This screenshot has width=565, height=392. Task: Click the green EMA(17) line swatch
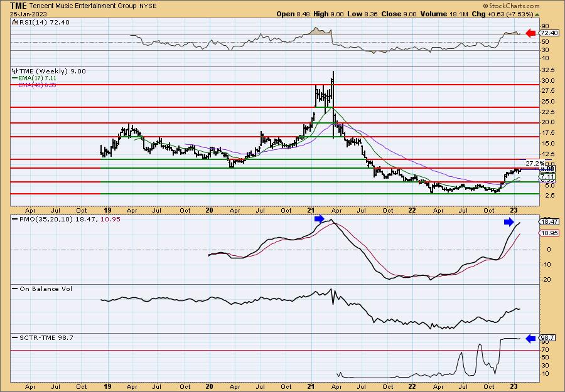click(14, 78)
